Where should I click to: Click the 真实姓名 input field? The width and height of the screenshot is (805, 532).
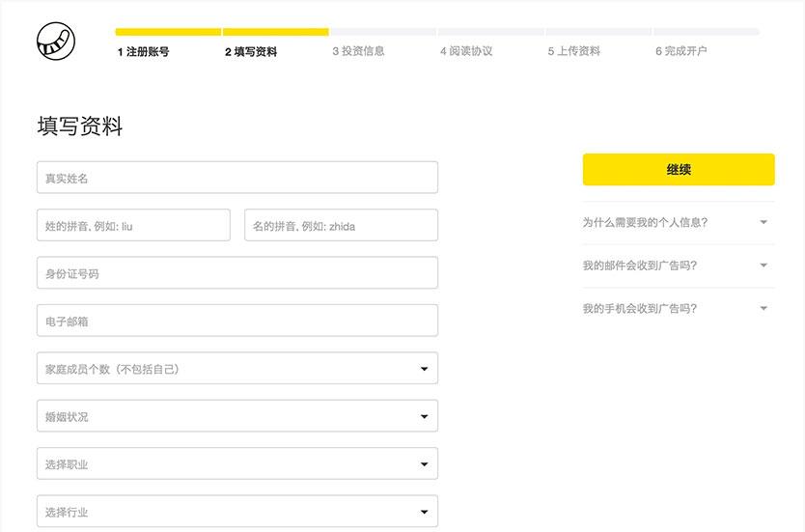tap(237, 178)
